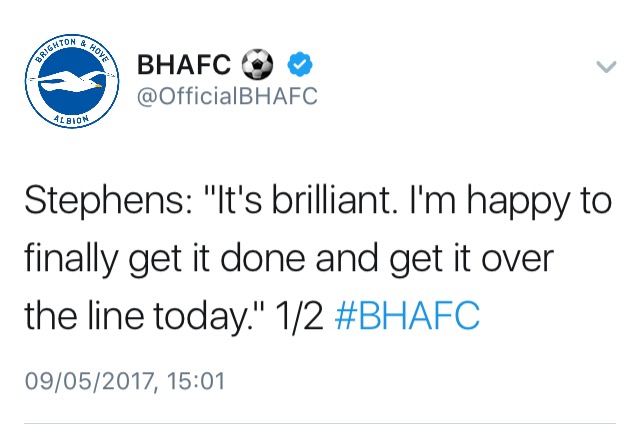Click the ALBION lettering on the crest
640x434 pixels.
click(72, 119)
